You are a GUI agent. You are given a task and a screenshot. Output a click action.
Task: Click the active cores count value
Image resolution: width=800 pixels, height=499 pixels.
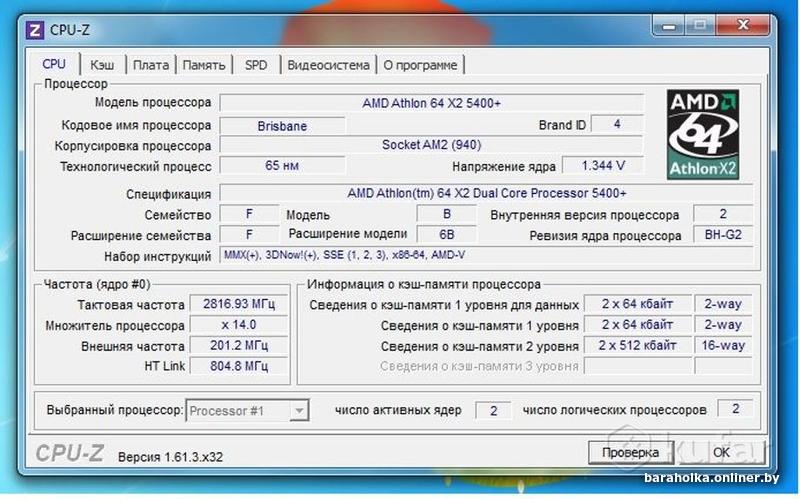pyautogui.click(x=493, y=411)
